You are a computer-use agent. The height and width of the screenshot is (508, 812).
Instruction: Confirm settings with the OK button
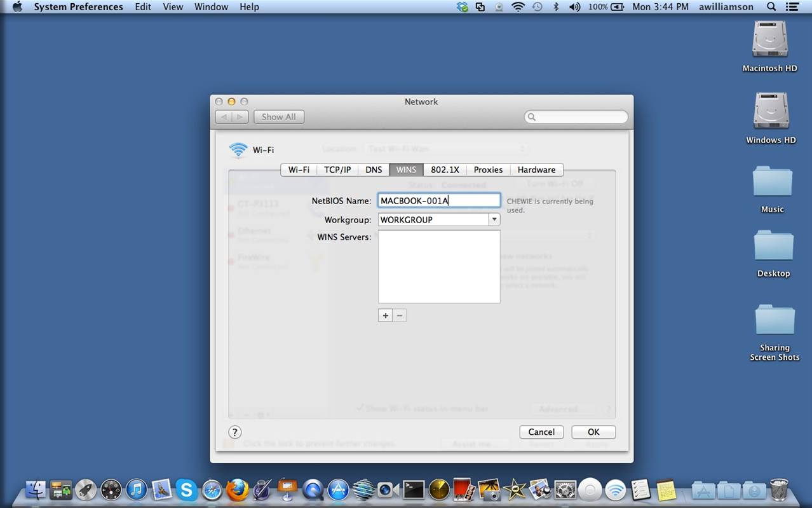(x=593, y=432)
